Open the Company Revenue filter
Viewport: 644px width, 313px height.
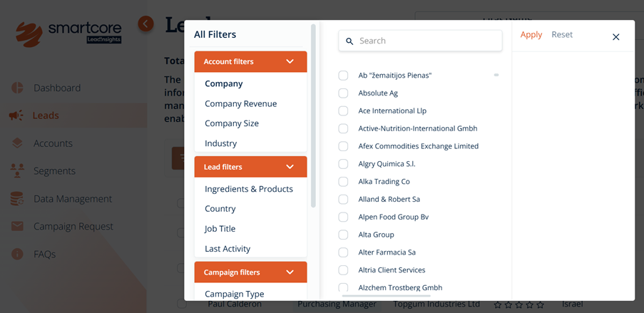(x=240, y=103)
